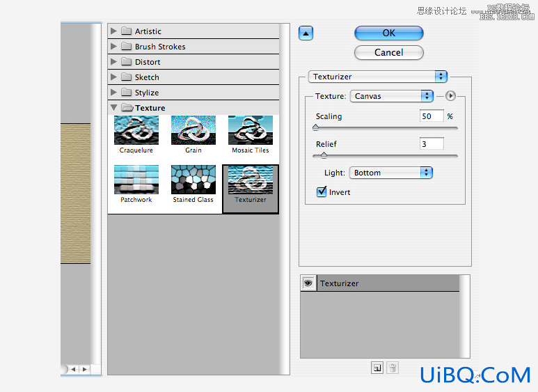Open the Texturizer filter dropdown
Viewport: 538px width, 392px height.
click(378, 77)
